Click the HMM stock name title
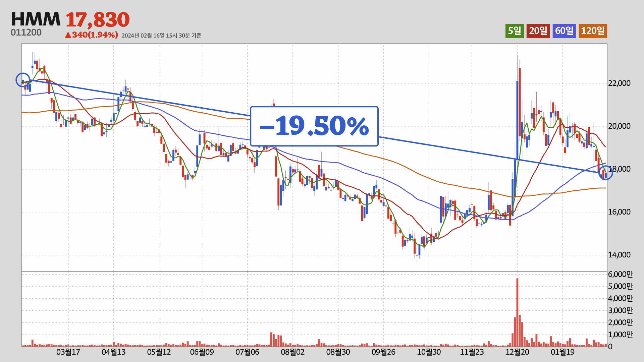 coord(36,19)
